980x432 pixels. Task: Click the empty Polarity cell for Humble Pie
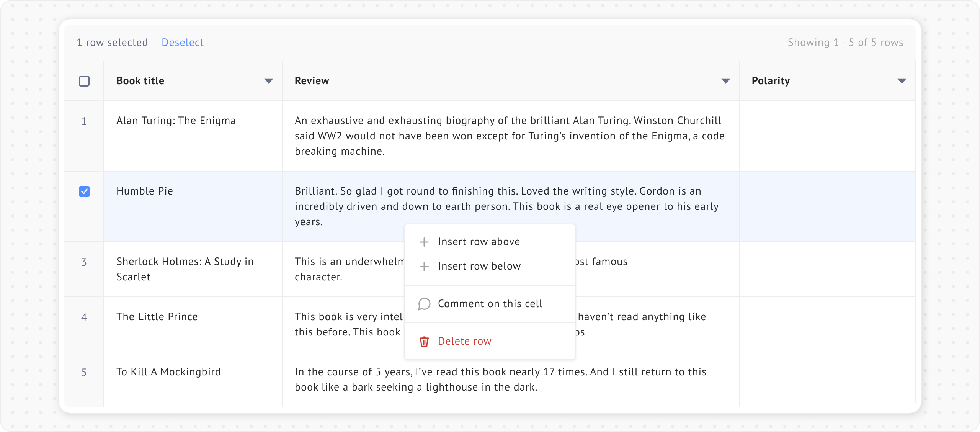click(x=827, y=206)
